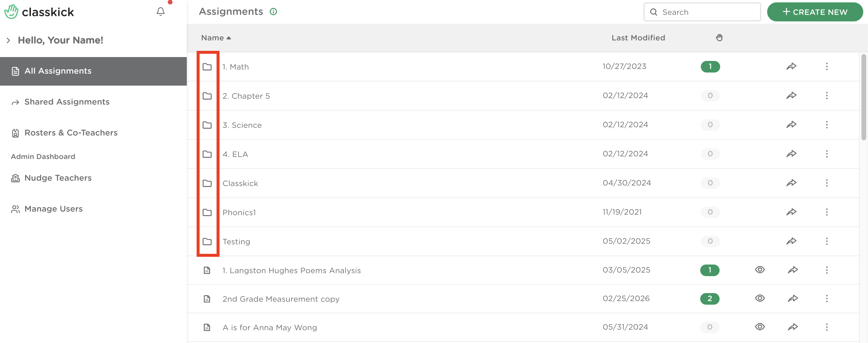Viewport: 868px width, 343px height.
Task: Click the 1 badge on the 1. Math row
Action: point(710,66)
